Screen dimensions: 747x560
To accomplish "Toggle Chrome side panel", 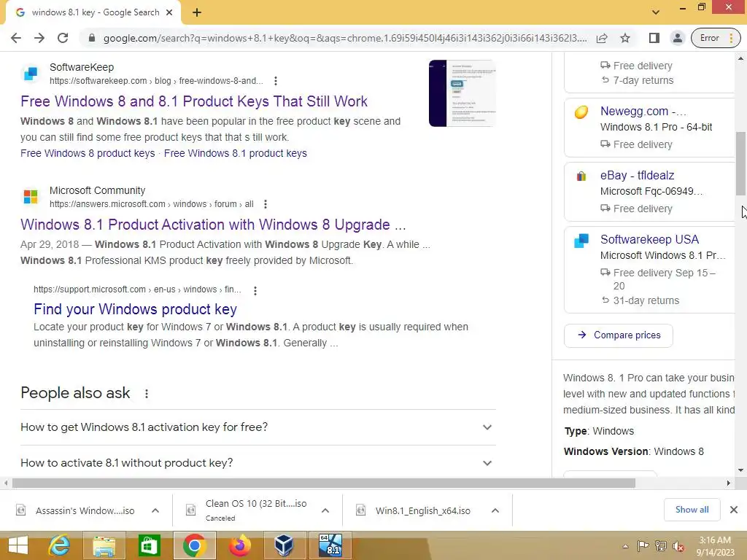I will pos(654,38).
